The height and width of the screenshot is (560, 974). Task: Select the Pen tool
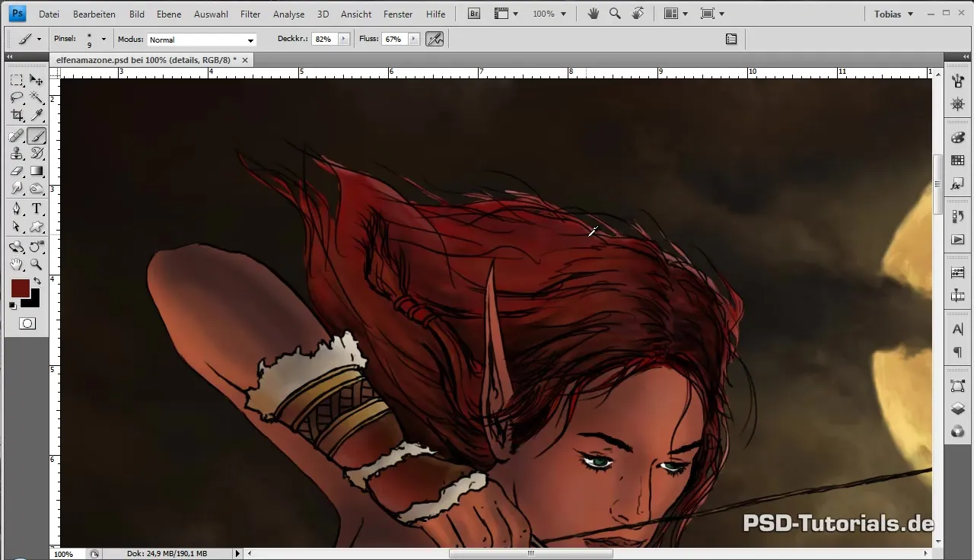pyautogui.click(x=17, y=209)
